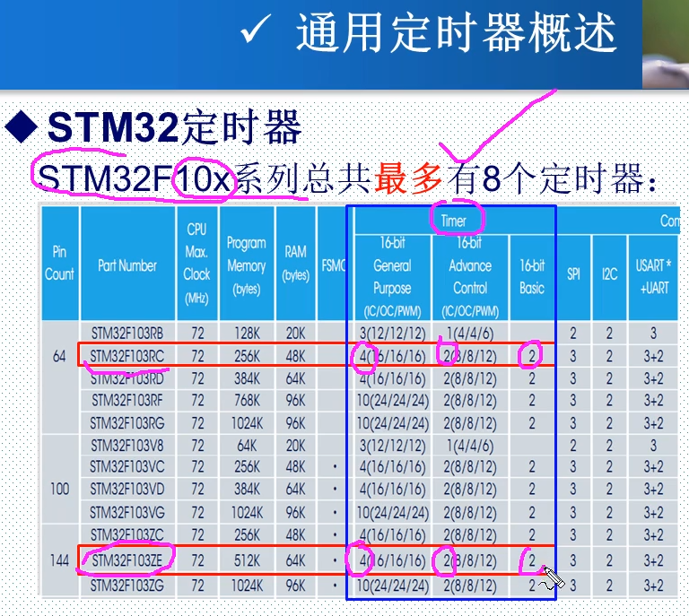Click the STM32F10x series caption text

347,178
